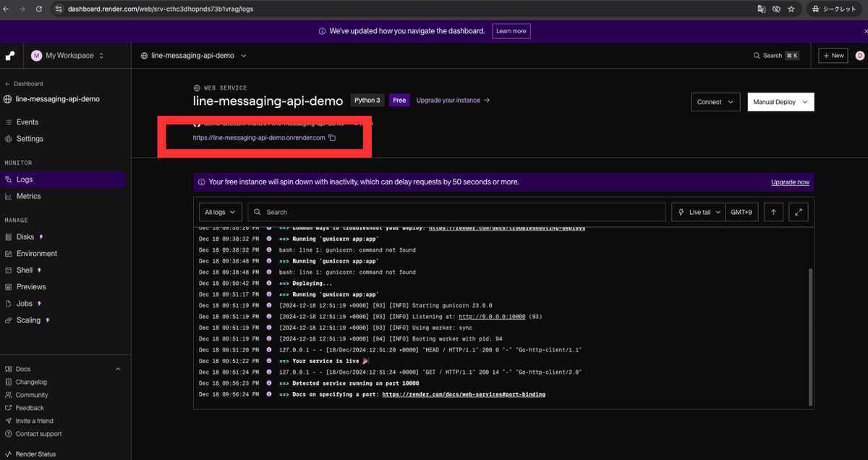The height and width of the screenshot is (460, 868).
Task: Open Jobs in the sidebar
Action: coord(25,304)
